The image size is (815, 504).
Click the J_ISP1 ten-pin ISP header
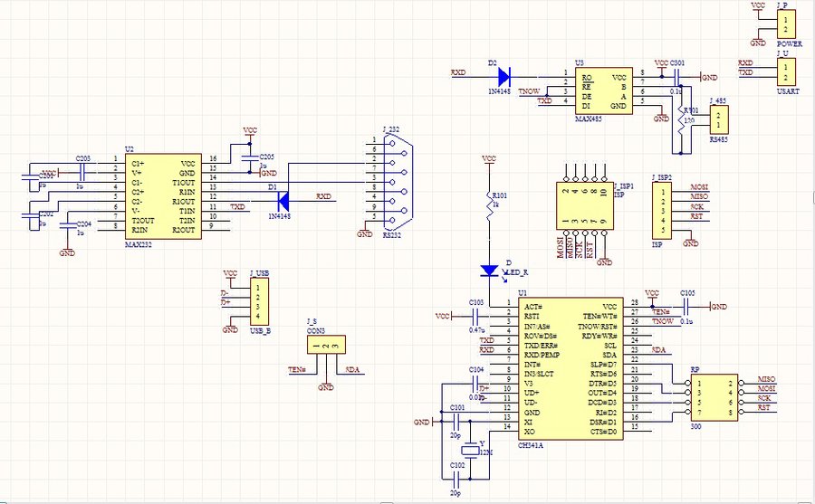(x=585, y=205)
